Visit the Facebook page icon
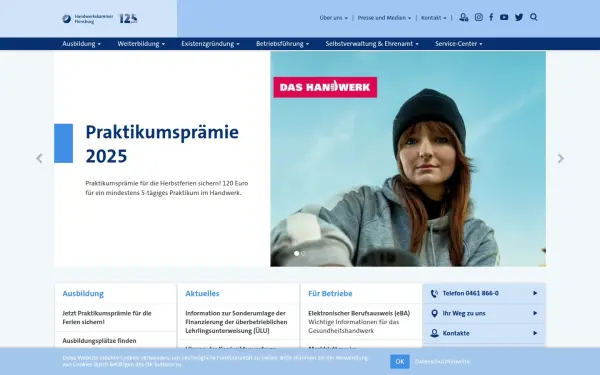The width and height of the screenshot is (600, 375). click(491, 17)
